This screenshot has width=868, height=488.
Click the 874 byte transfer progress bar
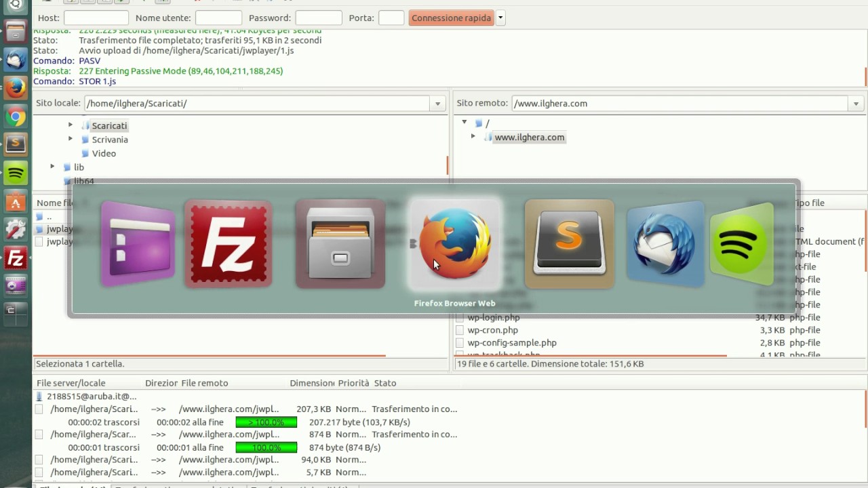click(x=266, y=447)
